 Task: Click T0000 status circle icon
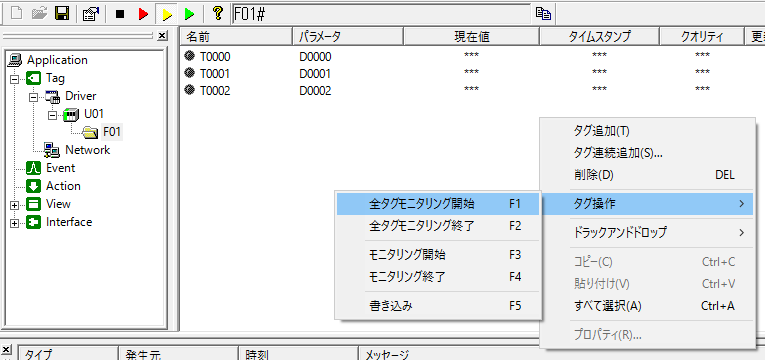(x=189, y=56)
